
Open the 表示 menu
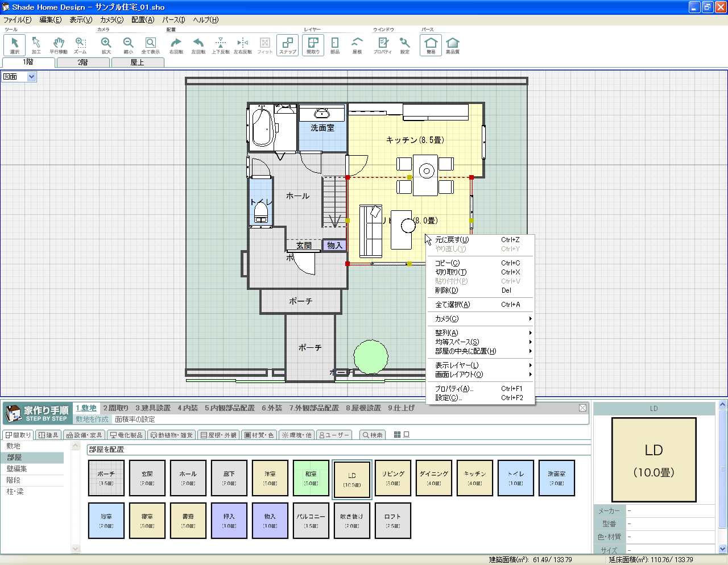81,20
